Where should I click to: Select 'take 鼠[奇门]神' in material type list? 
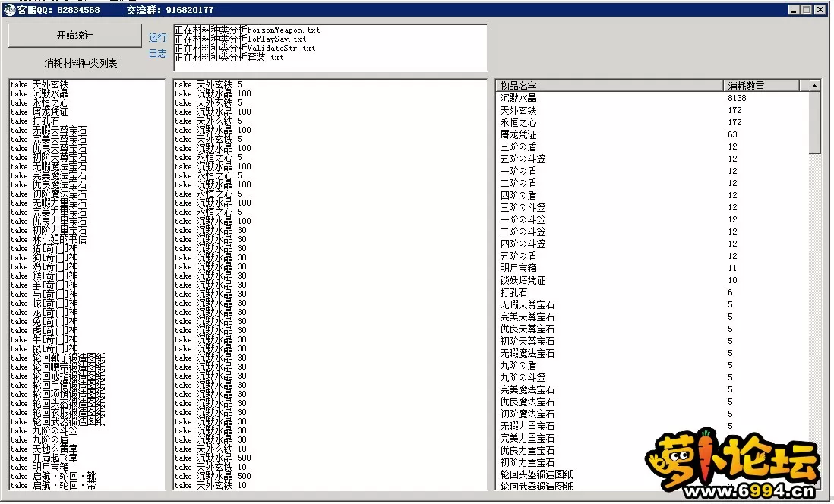[44, 348]
